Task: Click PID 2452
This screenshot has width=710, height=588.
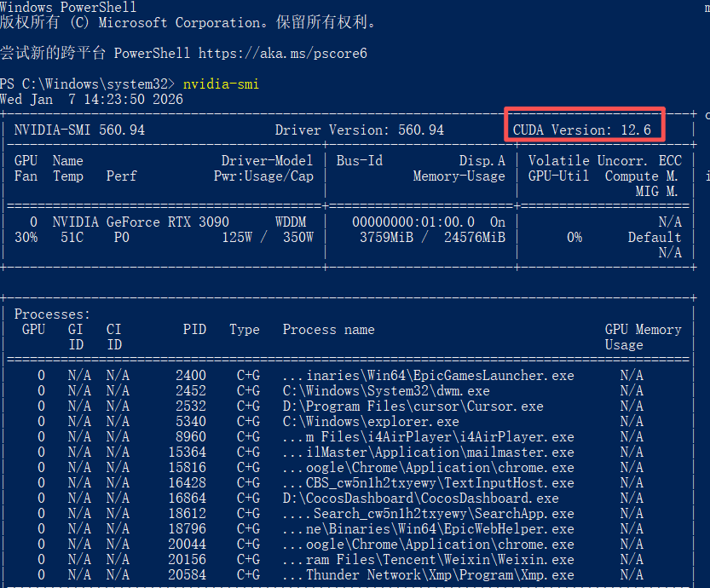Action: 191,391
